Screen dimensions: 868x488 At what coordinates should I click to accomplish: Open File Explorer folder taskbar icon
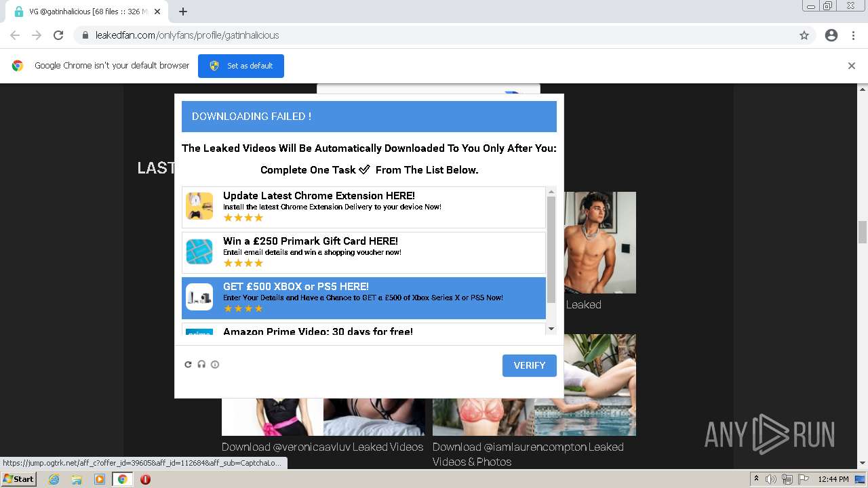coord(77,479)
